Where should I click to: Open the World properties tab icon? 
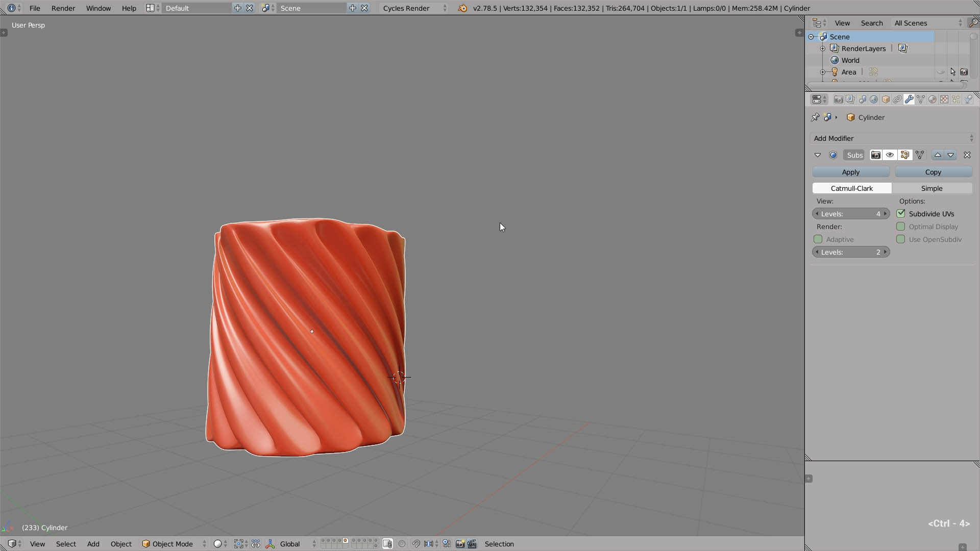point(874,99)
